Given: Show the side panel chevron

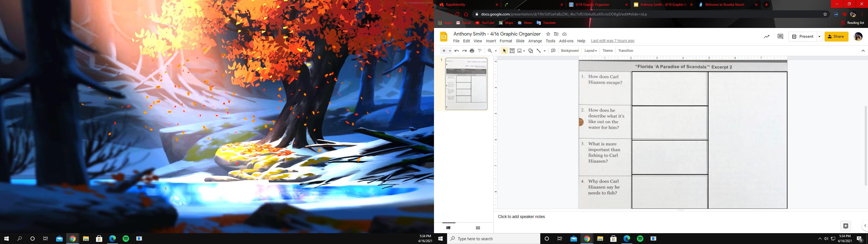Looking at the screenshot, I should coord(865,226).
